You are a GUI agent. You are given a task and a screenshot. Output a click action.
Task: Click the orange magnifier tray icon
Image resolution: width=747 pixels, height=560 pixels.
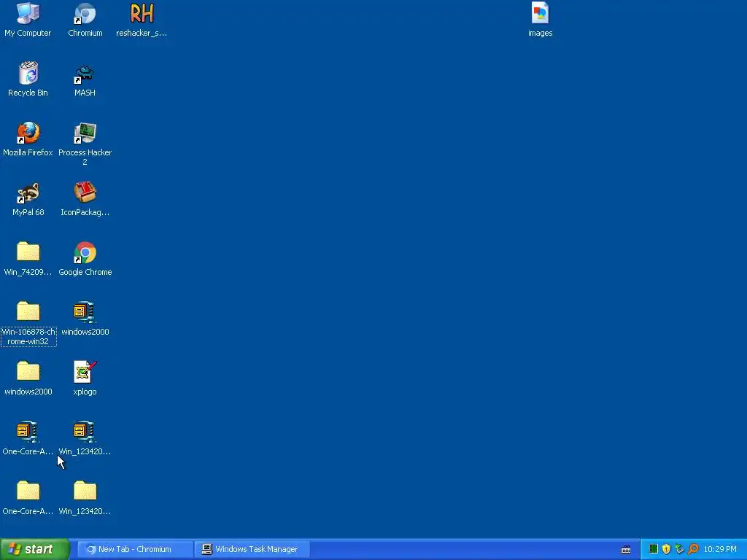coord(693,549)
